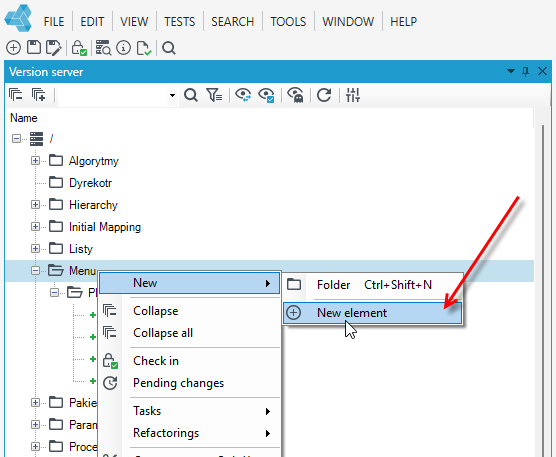Image resolution: width=556 pixels, height=457 pixels.
Task: Click the refresh icon in Version server toolbar
Action: coord(324,95)
